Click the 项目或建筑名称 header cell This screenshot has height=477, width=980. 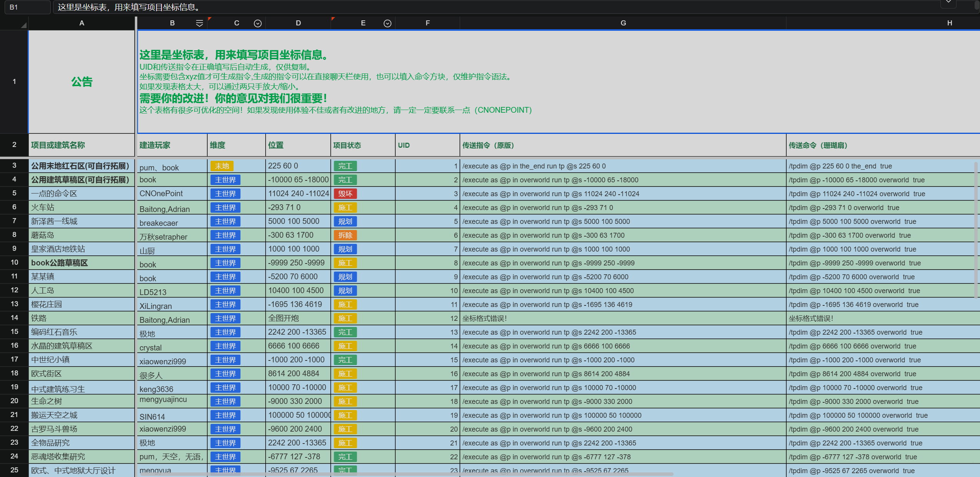tap(82, 145)
